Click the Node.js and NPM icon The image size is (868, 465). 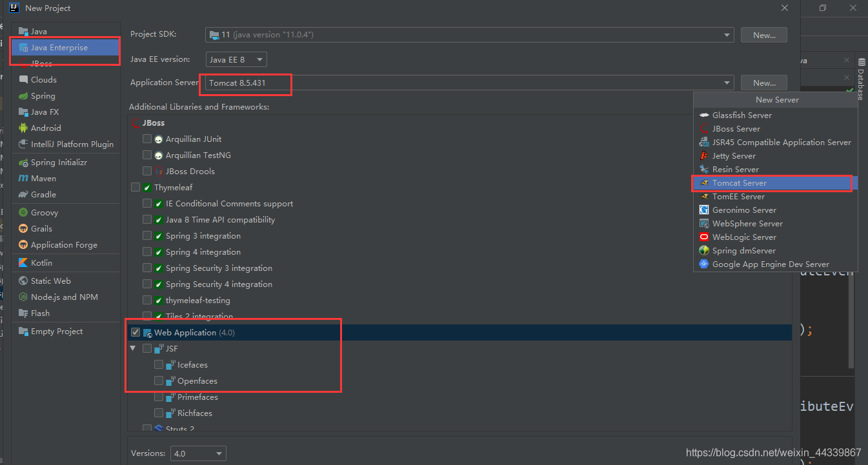pyautogui.click(x=24, y=297)
